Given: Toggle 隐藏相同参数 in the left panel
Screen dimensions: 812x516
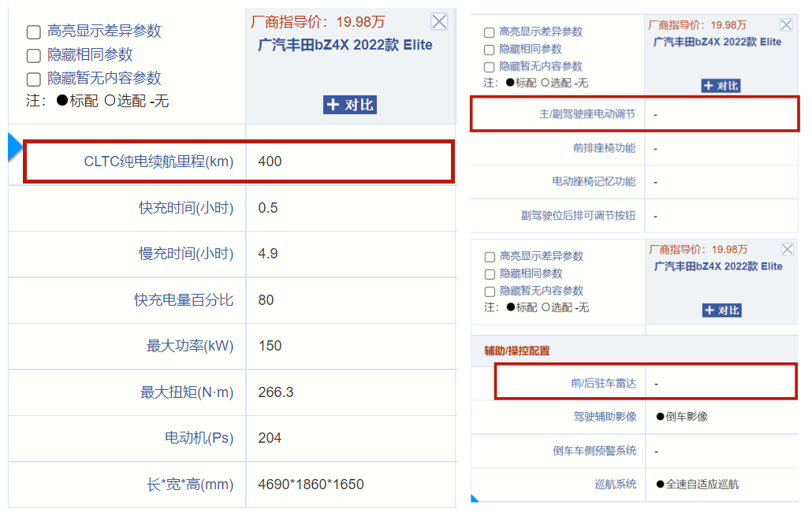Looking at the screenshot, I should pyautogui.click(x=34, y=55).
